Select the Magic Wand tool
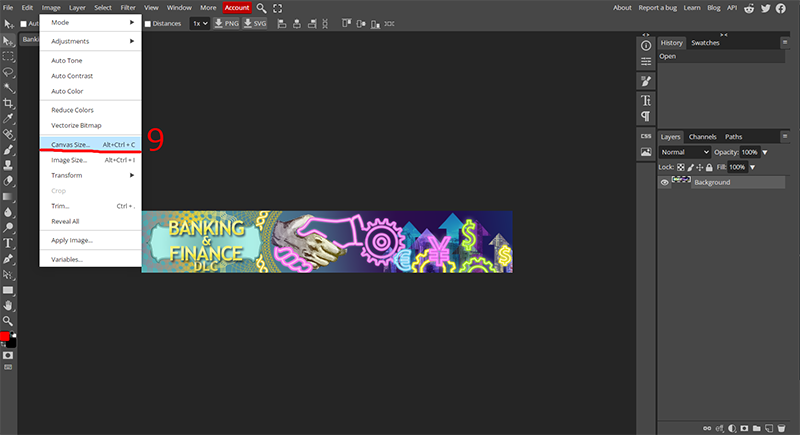Viewport: 800px width, 435px height. coord(8,87)
